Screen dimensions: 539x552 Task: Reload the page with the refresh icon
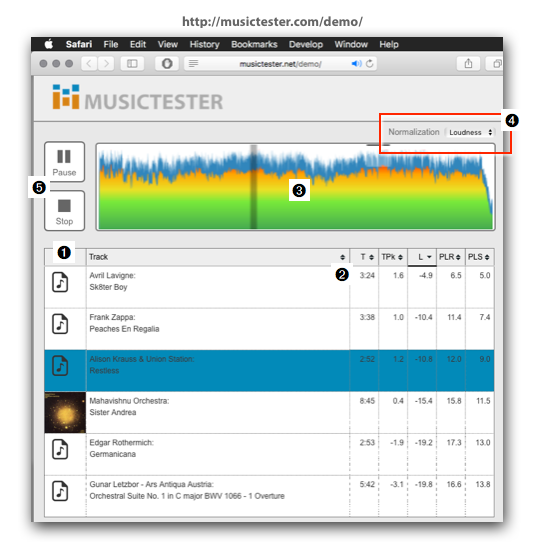pos(369,64)
